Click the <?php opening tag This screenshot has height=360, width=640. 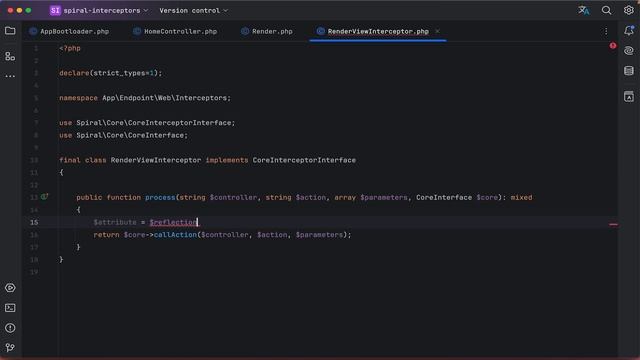click(x=70, y=48)
